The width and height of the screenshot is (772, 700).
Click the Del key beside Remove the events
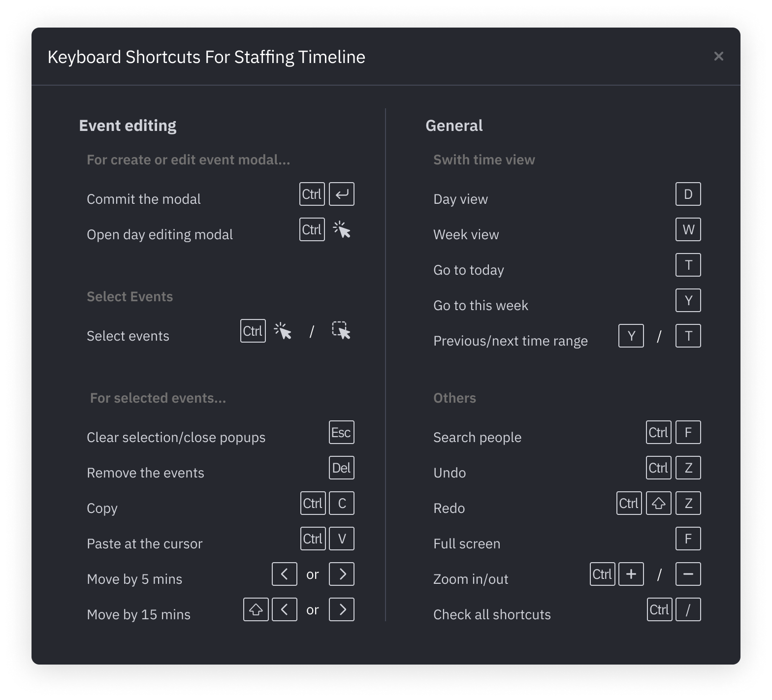pyautogui.click(x=342, y=468)
